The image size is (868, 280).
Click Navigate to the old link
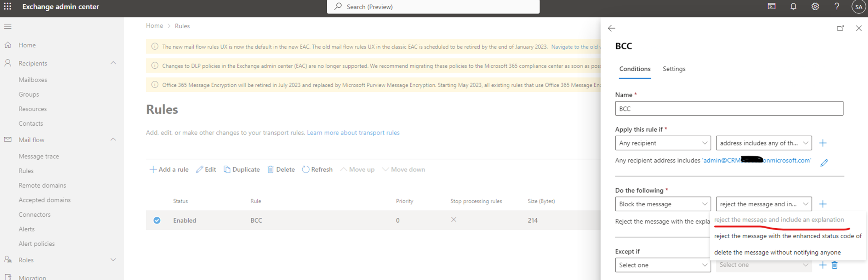[575, 47]
